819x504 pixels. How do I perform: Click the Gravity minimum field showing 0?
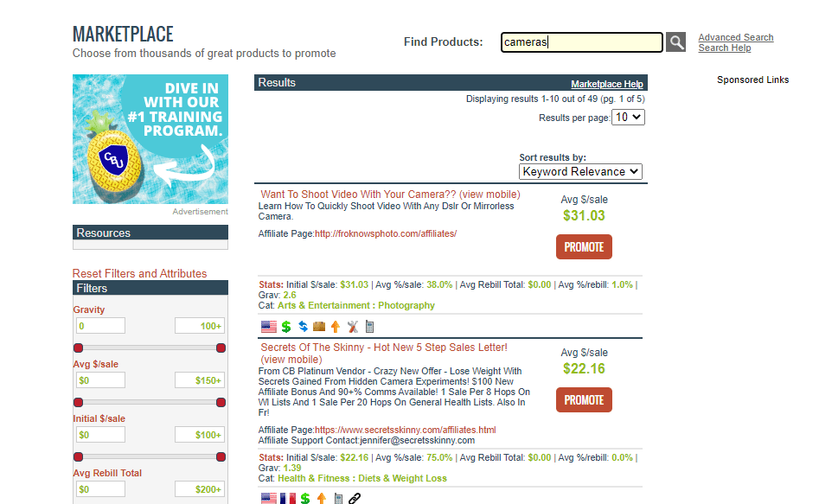[x=101, y=326]
